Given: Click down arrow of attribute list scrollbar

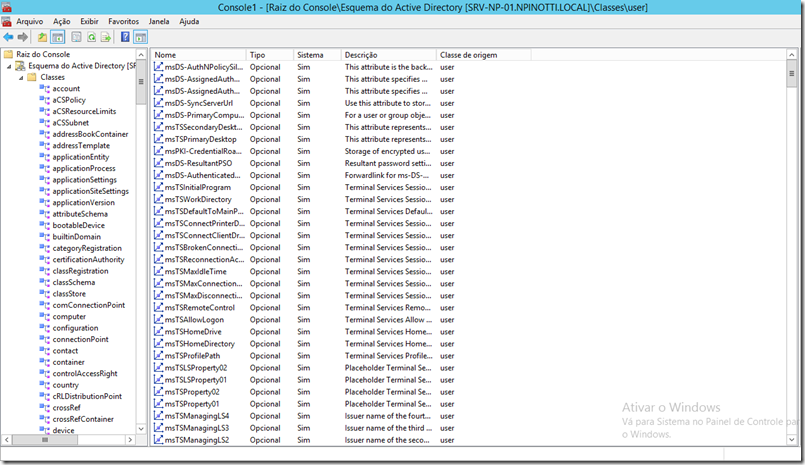Looking at the screenshot, I should click(x=792, y=440).
